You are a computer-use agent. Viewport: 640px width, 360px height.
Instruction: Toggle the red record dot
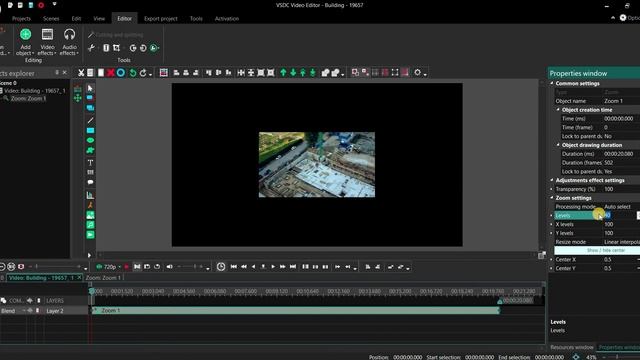point(127,267)
